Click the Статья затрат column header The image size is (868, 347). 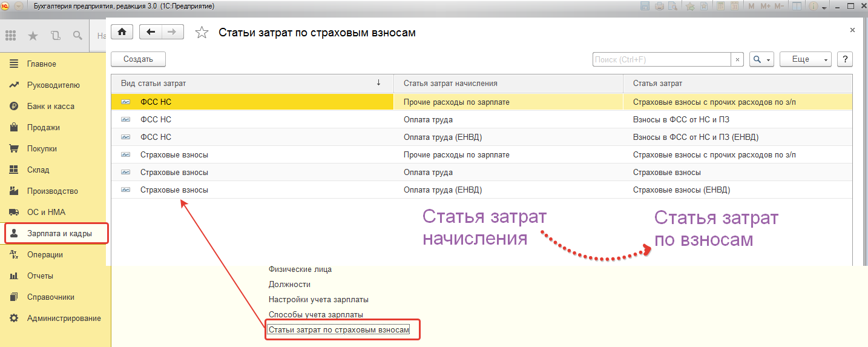tap(737, 83)
